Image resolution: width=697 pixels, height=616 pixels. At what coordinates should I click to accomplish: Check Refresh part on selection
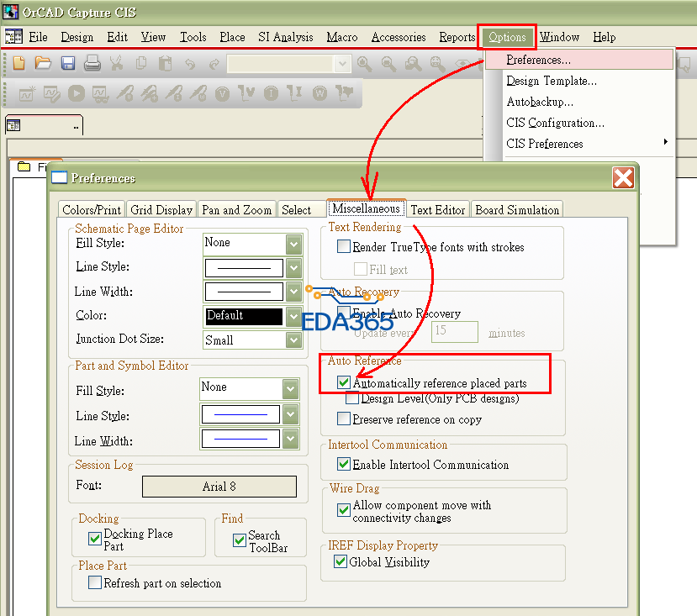tap(95, 582)
